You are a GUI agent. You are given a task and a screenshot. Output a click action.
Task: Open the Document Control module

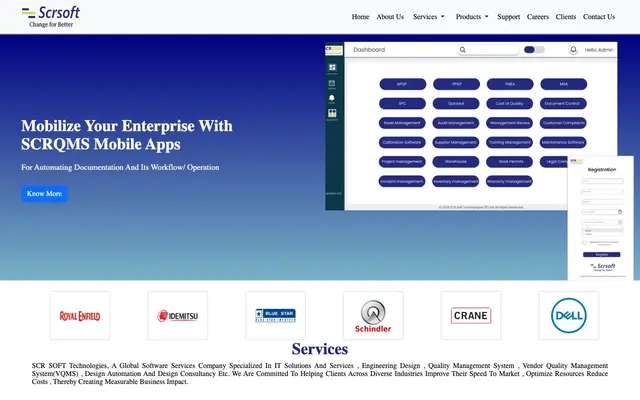[563, 104]
